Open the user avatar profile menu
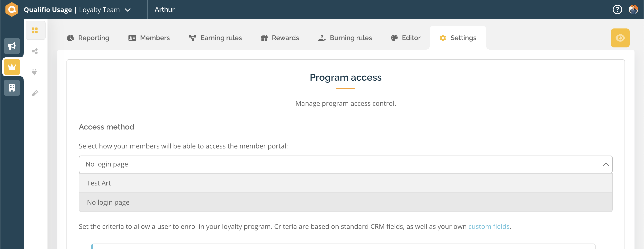The height and width of the screenshot is (249, 644). coord(633,9)
